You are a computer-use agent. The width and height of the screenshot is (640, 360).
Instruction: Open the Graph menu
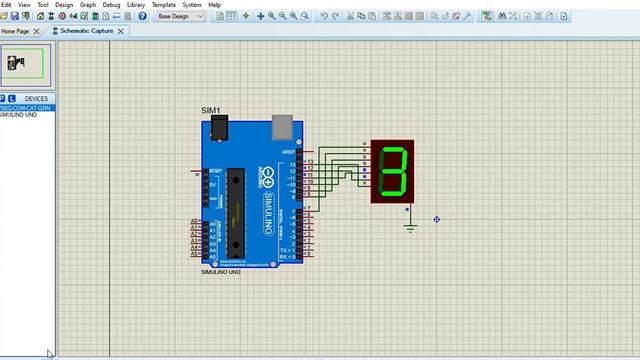point(88,5)
